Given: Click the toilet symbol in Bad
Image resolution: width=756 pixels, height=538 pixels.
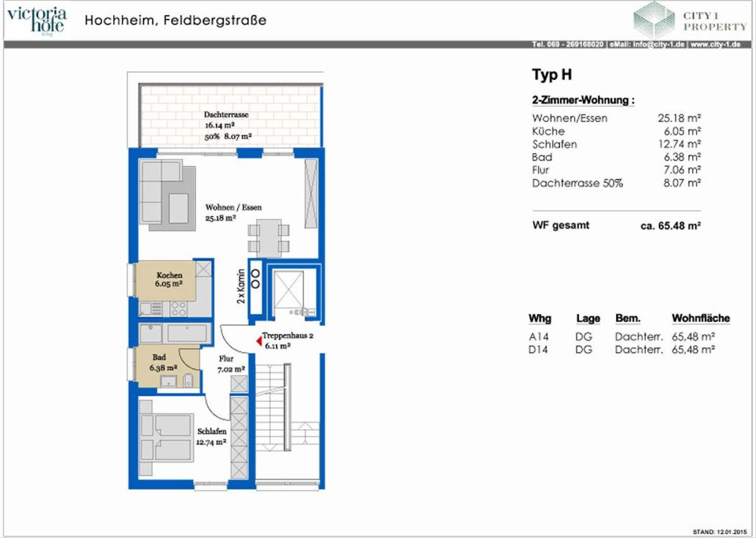Looking at the screenshot, I should 188,380.
